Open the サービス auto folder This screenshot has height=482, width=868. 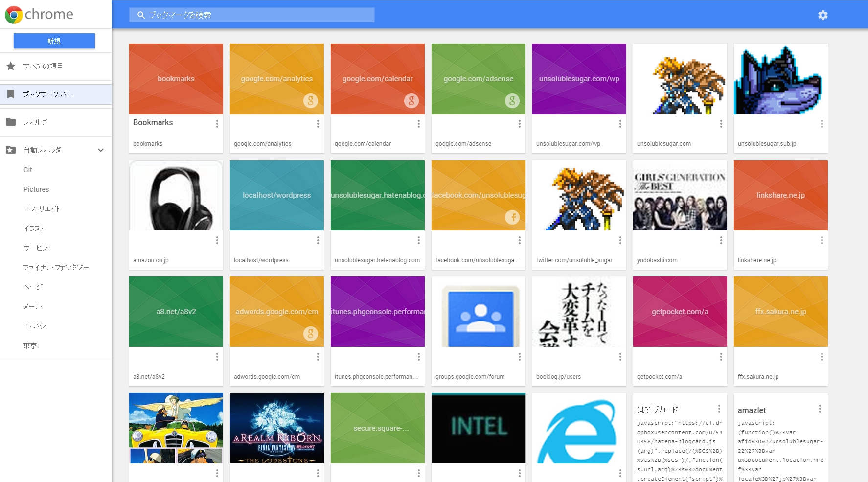point(36,248)
